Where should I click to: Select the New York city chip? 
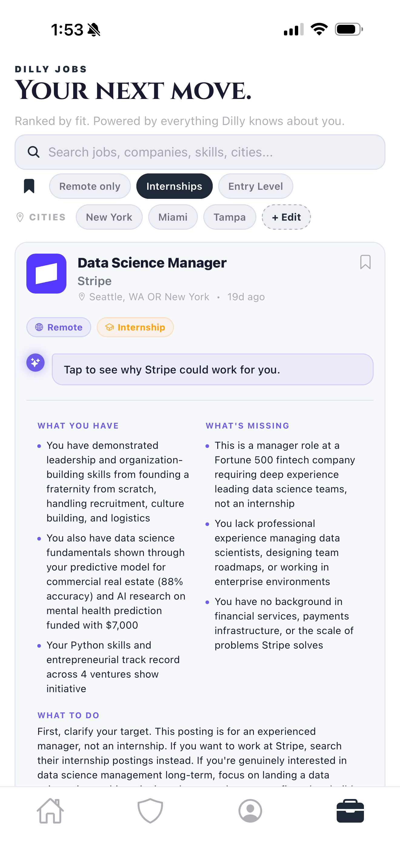109,217
